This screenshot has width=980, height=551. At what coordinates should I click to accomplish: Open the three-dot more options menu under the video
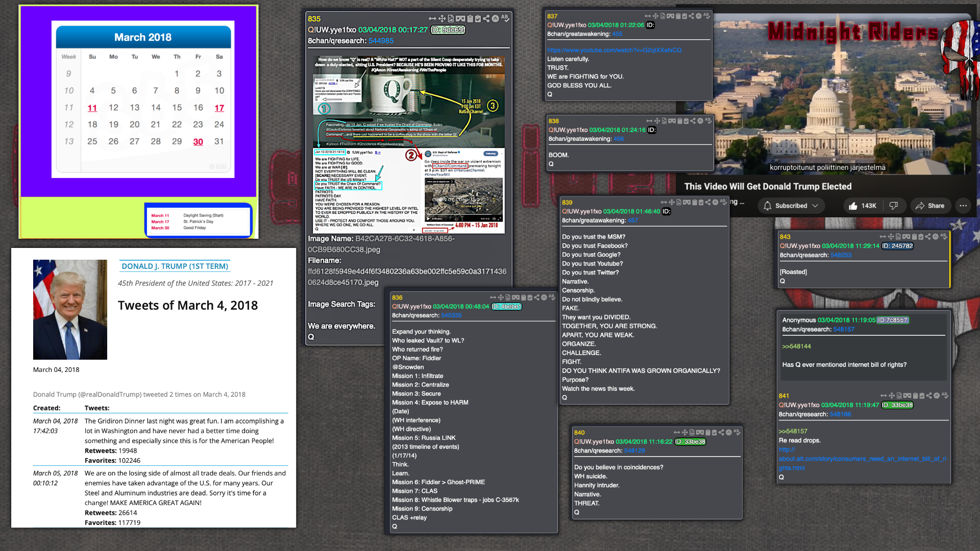coord(963,206)
